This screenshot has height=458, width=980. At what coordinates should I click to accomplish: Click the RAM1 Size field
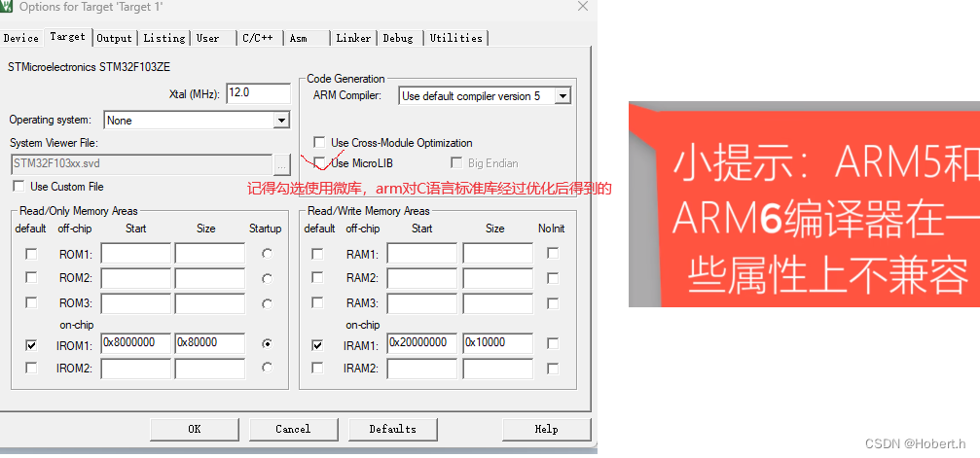tap(497, 254)
